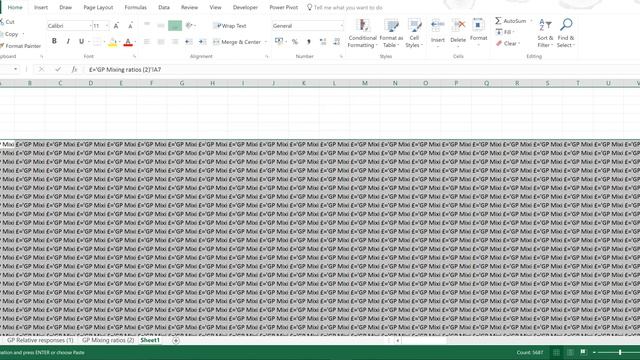
Task: Open Cell Styles gallery
Action: point(414,33)
